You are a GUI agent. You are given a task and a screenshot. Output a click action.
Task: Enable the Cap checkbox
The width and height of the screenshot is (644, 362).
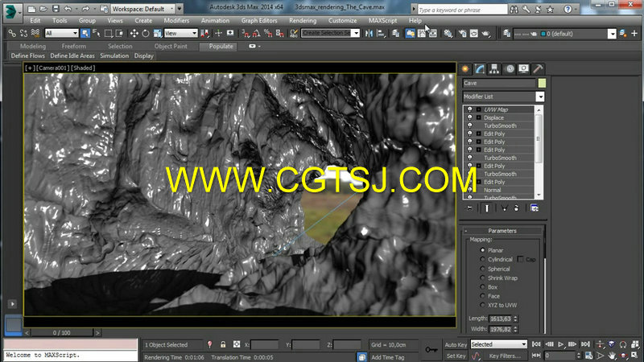(520, 259)
